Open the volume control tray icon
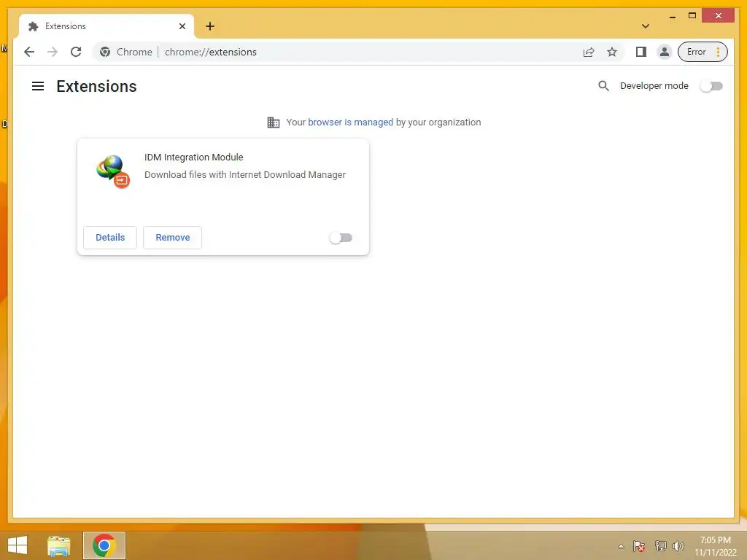 (x=678, y=546)
